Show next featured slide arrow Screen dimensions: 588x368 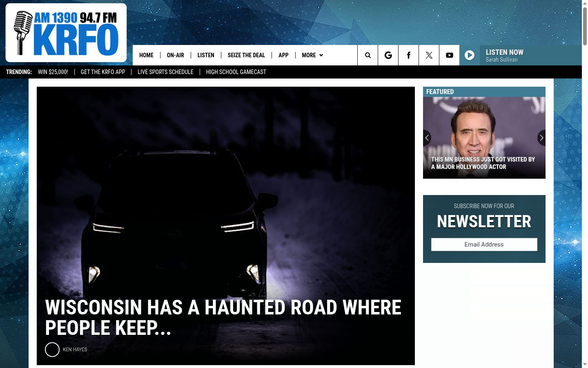click(541, 138)
